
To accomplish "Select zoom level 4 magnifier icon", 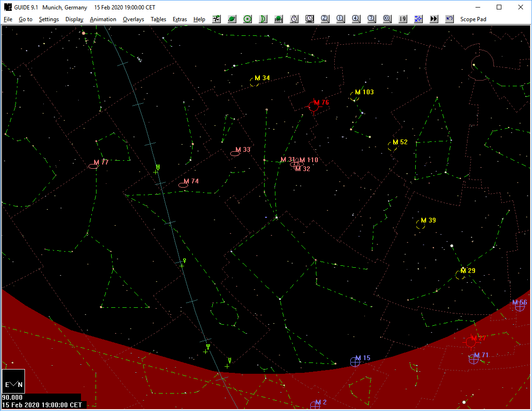I will coord(356,19).
